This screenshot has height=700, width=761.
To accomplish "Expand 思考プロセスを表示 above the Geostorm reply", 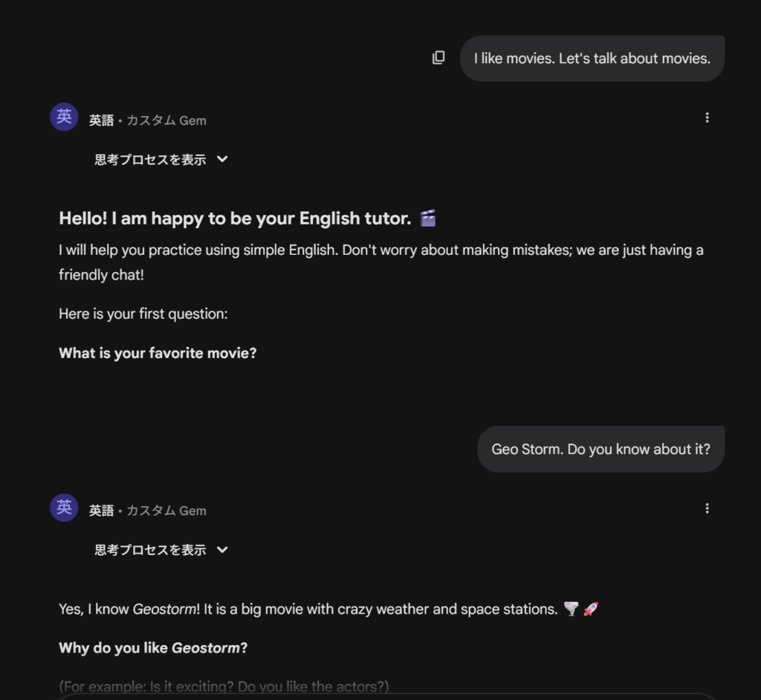I will click(161, 550).
